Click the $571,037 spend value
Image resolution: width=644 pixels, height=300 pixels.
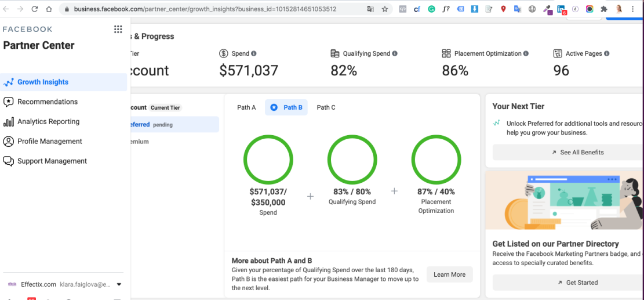pyautogui.click(x=249, y=71)
